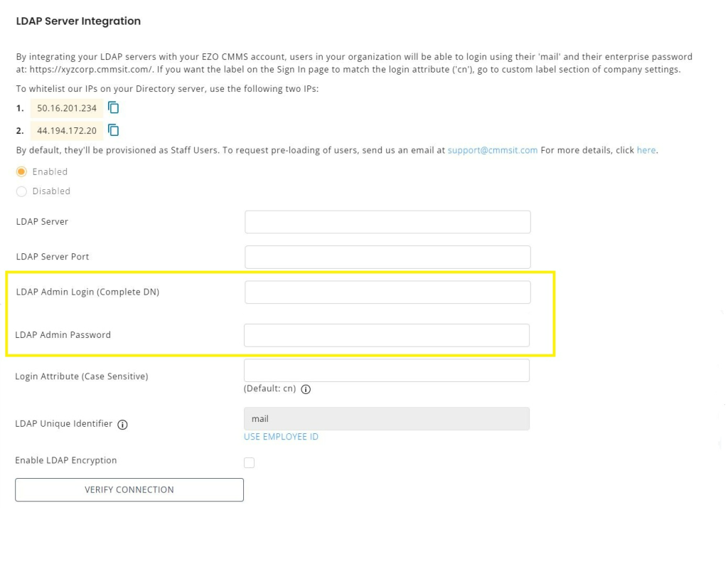Click the 'Login Attribute (Case Sensitive)' label
Screen dimensions: 728x562
click(82, 376)
